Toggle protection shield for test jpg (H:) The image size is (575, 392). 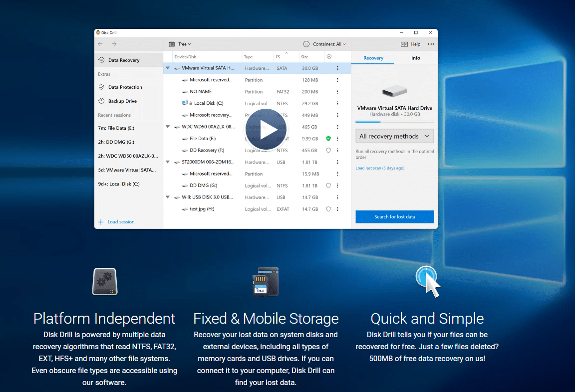328,209
